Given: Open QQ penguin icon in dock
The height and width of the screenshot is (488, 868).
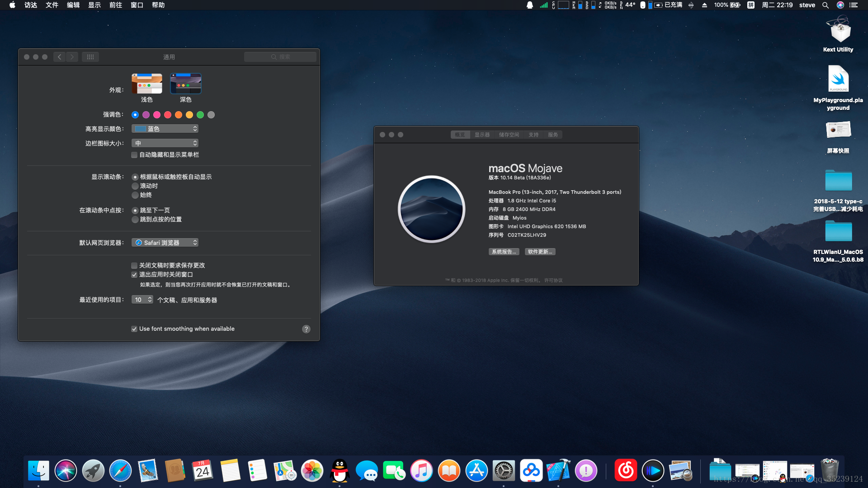Looking at the screenshot, I should coord(340,471).
